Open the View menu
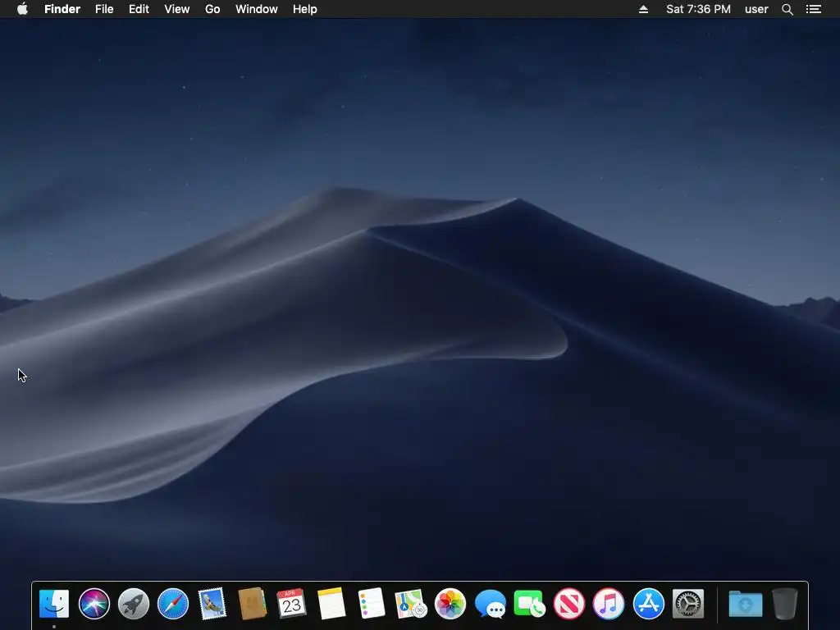The image size is (840, 630). pyautogui.click(x=177, y=9)
